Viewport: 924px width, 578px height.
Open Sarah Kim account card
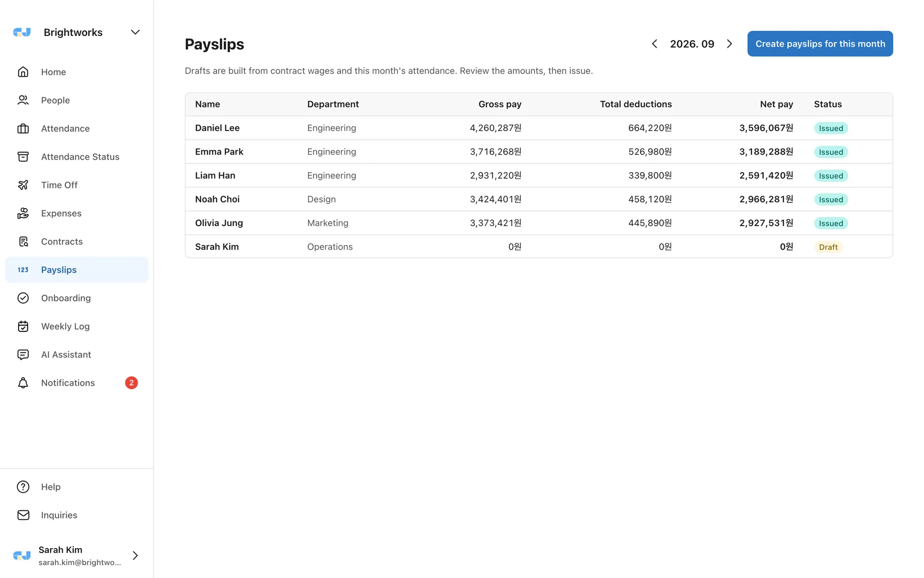point(76,555)
